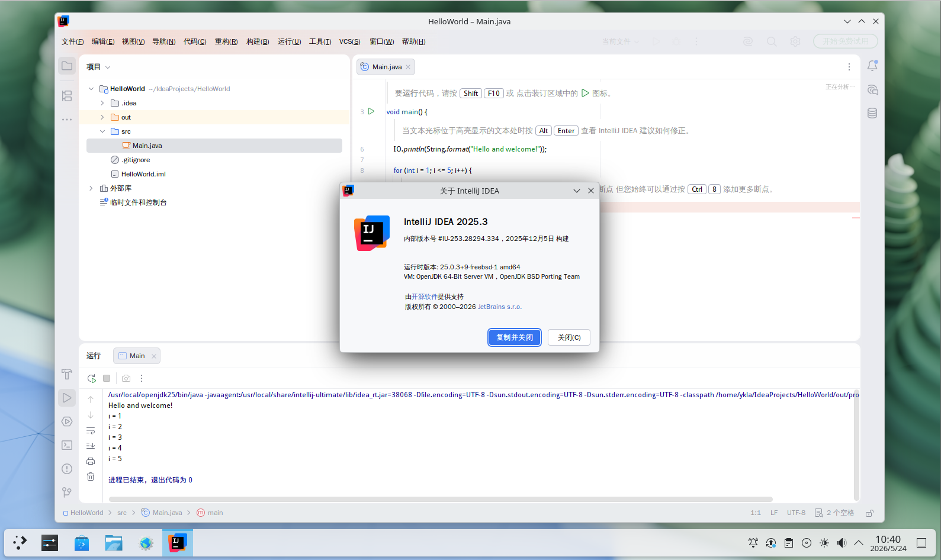Viewport: 941px width, 560px height.
Task: Open the Notifications bell icon
Action: 872,66
